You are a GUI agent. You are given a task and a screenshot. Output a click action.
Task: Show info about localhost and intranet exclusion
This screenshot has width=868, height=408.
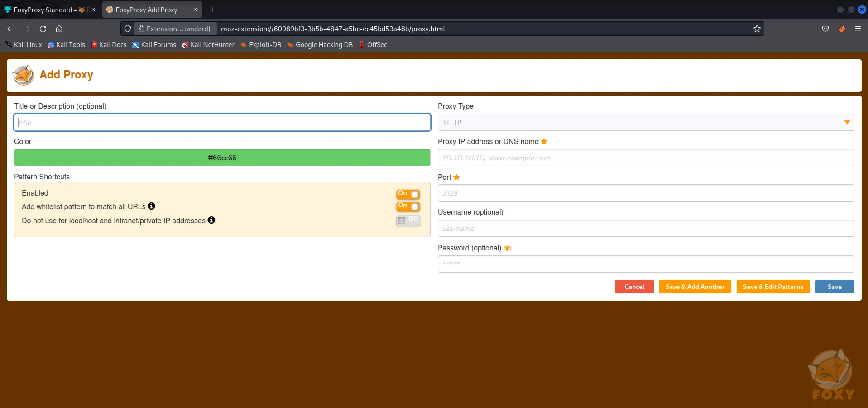pyautogui.click(x=211, y=220)
